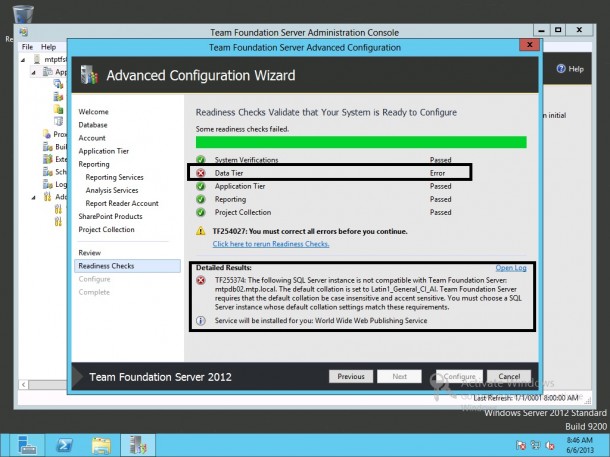The width and height of the screenshot is (610, 457).
Task: Select the Data Tier Error row
Action: [x=330, y=173]
